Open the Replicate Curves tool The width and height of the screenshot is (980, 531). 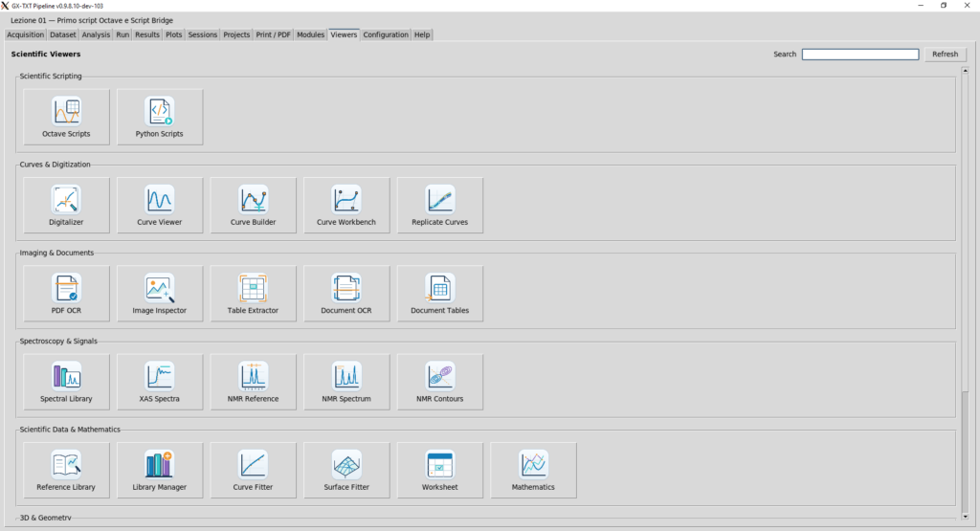(440, 206)
